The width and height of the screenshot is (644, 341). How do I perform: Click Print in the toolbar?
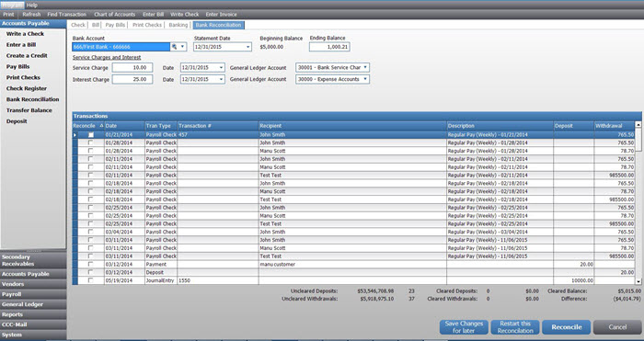(x=8, y=15)
